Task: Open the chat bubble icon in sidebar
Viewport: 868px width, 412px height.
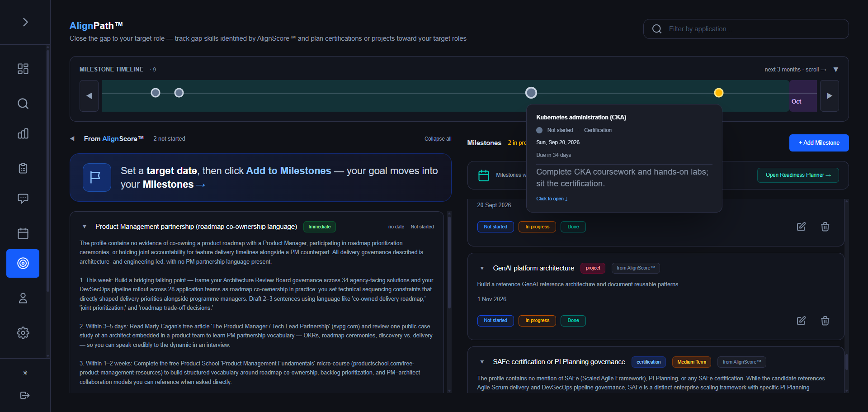Action: point(23,199)
